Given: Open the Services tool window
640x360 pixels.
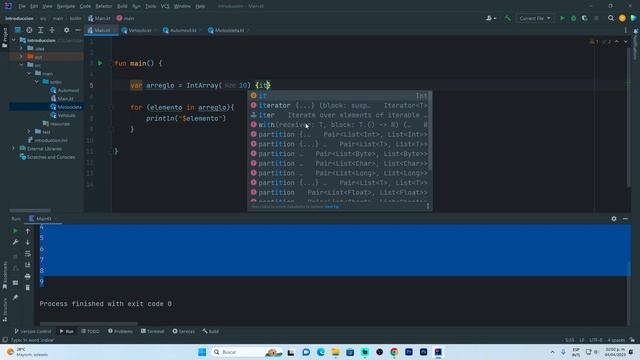Looking at the screenshot, I should [184, 331].
